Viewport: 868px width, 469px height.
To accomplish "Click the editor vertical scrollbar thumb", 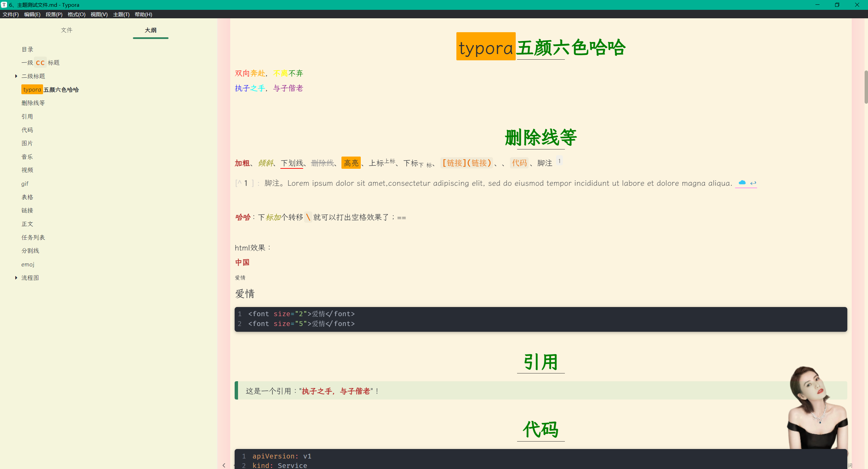I will 866,87.
